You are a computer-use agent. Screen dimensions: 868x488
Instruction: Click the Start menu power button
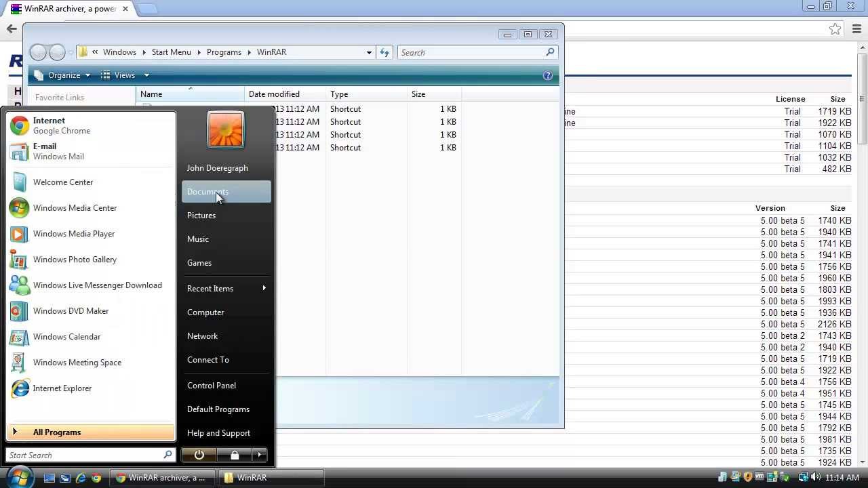(199, 455)
